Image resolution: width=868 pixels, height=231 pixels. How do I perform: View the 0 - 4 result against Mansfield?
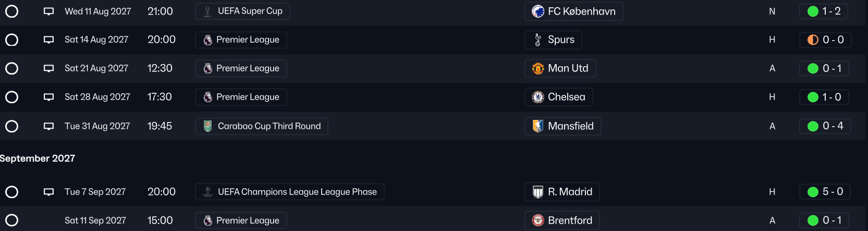click(x=825, y=126)
